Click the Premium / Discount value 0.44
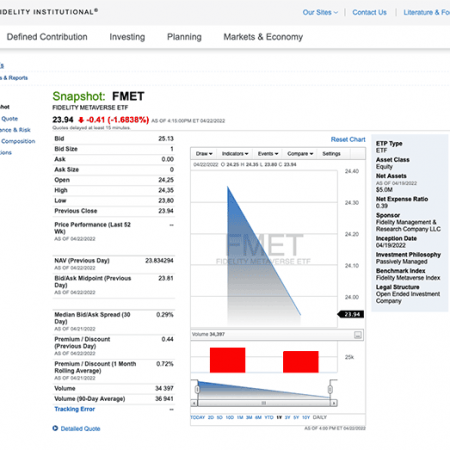Screen dimensions: 450x450 167,339
